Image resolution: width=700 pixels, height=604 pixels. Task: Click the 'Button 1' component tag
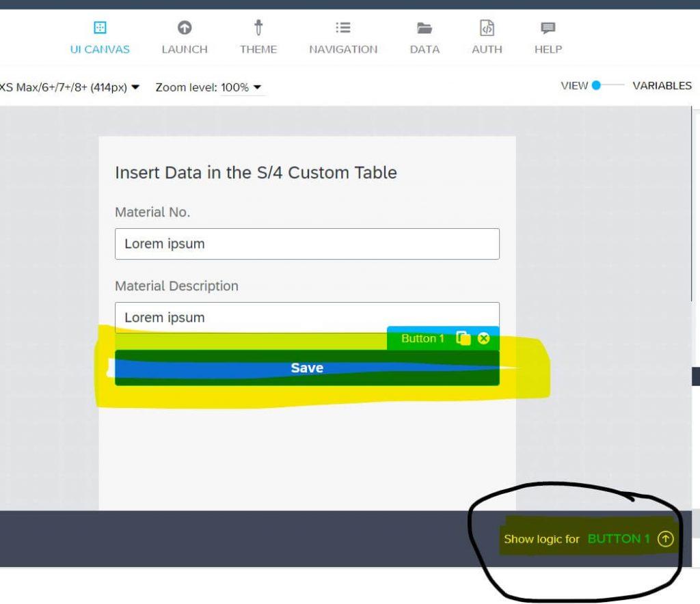pos(422,338)
